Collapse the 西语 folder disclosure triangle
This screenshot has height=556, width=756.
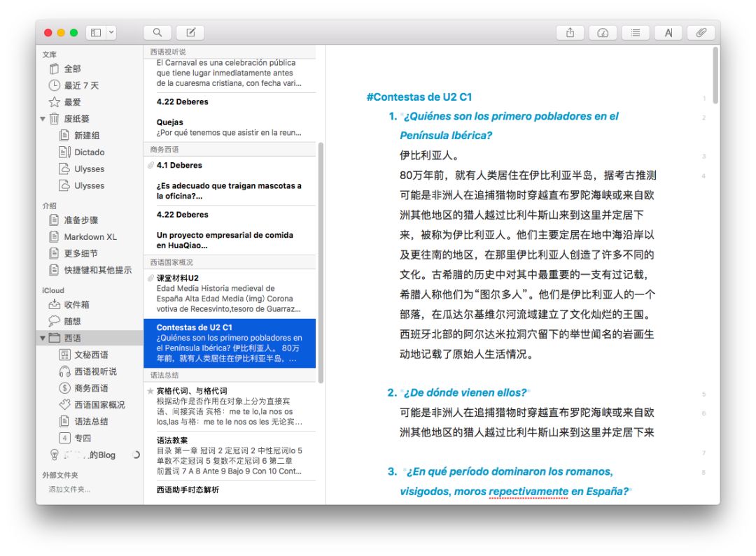[x=43, y=338]
